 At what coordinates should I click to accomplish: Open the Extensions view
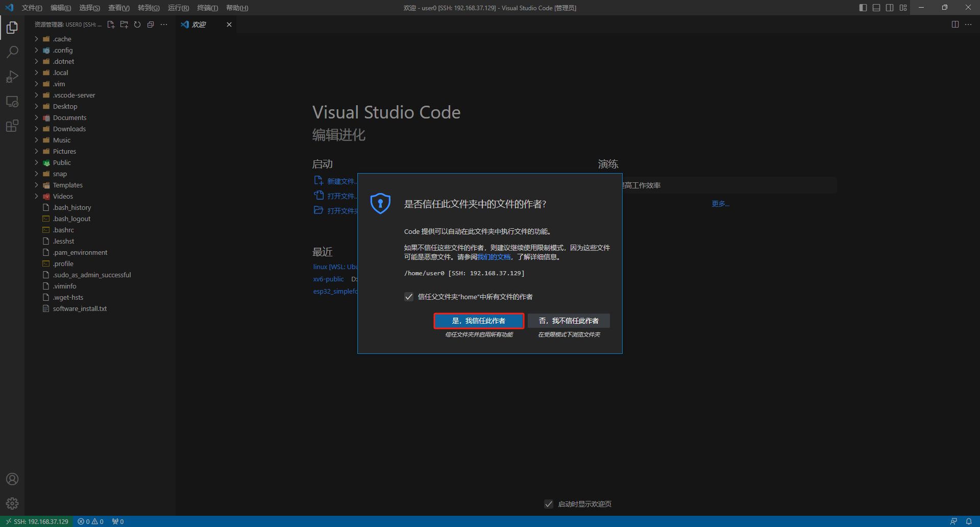click(x=12, y=126)
